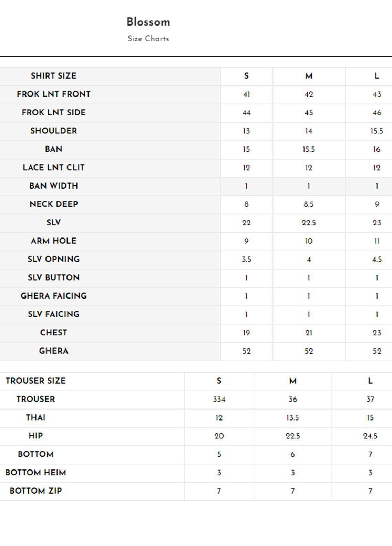Select the 3.5 SLV OPNING value

pyautogui.click(x=246, y=260)
